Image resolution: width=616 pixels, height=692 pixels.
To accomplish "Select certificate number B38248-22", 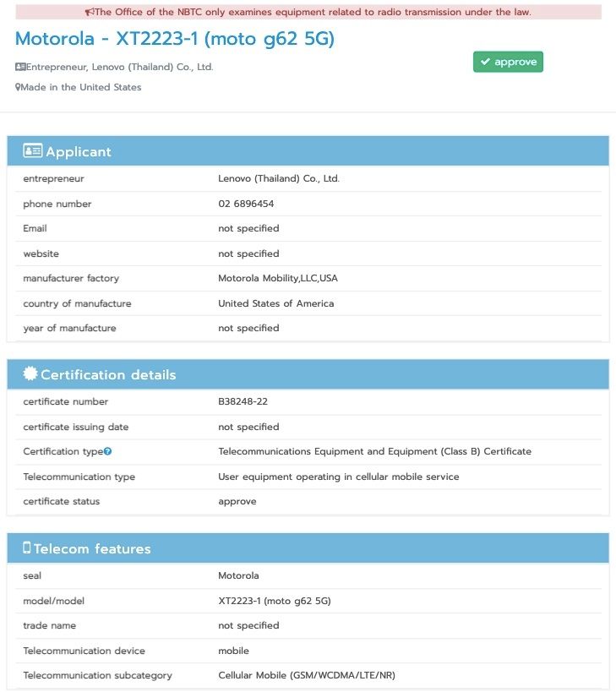I will tap(243, 401).
